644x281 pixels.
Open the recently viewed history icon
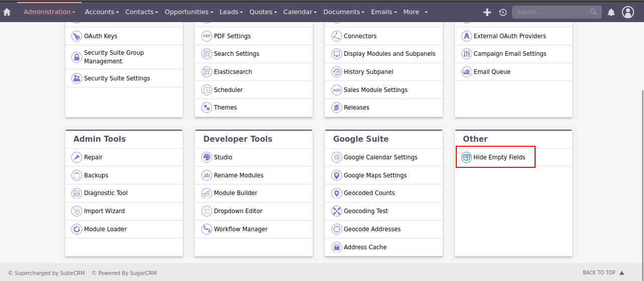coord(502,12)
